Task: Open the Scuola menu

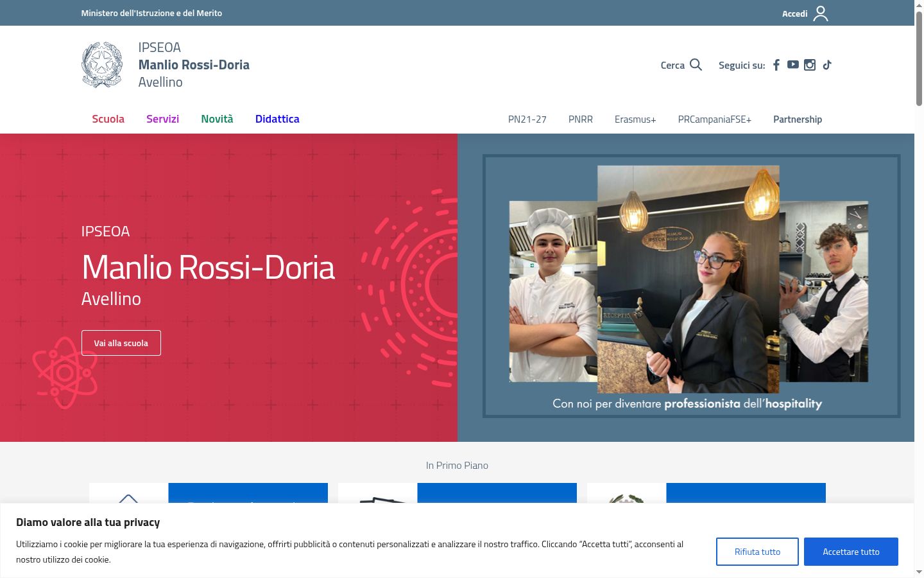Action: pyautogui.click(x=108, y=119)
